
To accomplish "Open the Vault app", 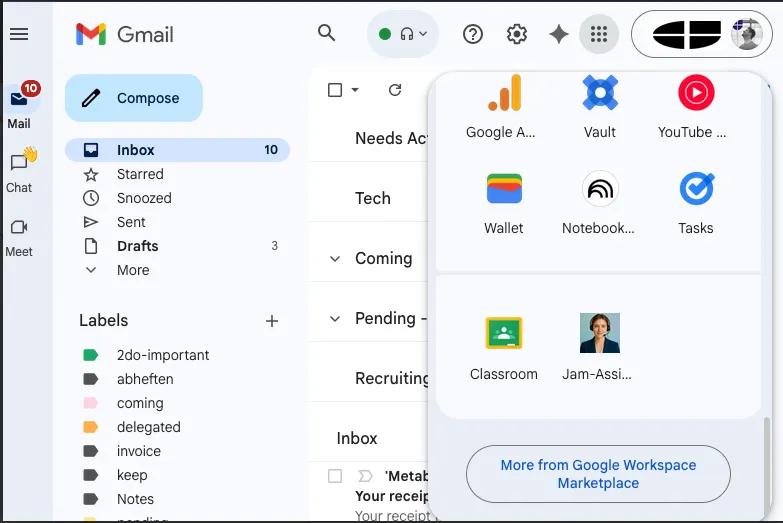I will [600, 107].
